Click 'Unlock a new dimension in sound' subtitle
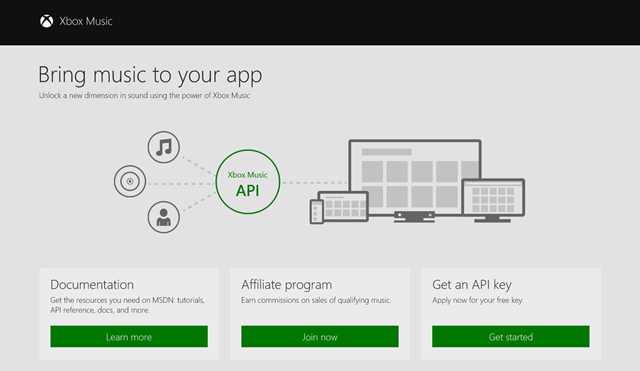This screenshot has height=371, width=640. point(144,96)
